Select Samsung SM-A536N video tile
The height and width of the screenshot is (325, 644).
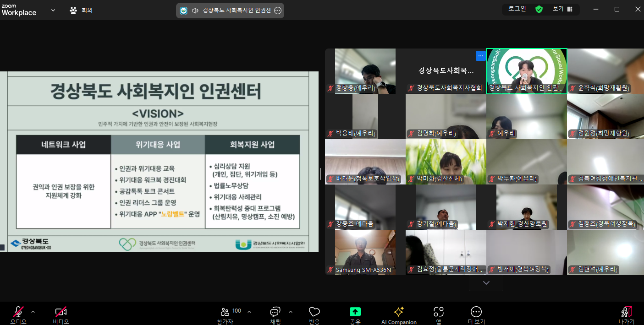[365, 252]
